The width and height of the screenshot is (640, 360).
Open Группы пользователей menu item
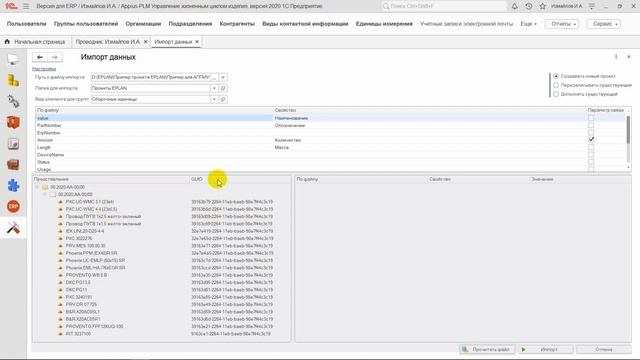86,24
